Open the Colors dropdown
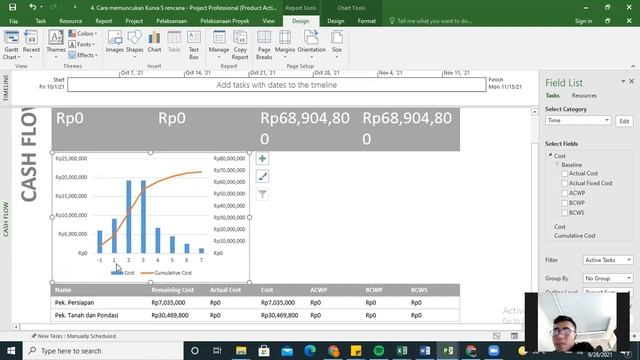640x360 pixels. 83,33
